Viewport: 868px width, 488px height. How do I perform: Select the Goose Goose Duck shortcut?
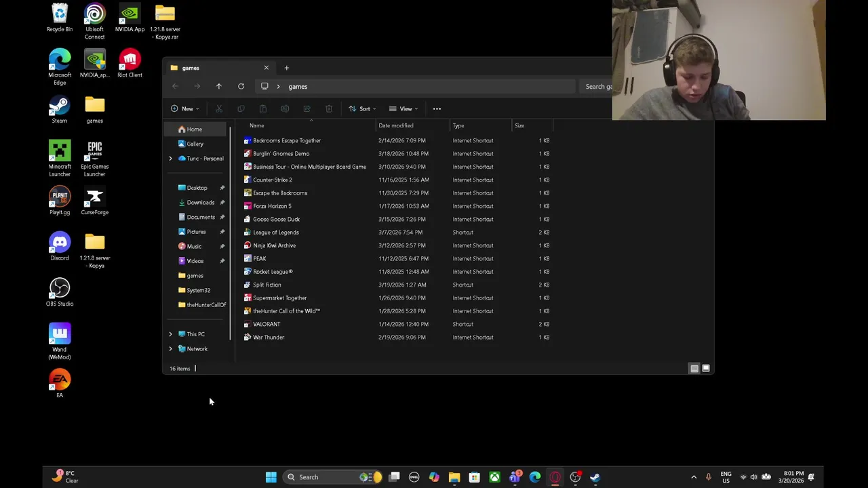(x=276, y=220)
